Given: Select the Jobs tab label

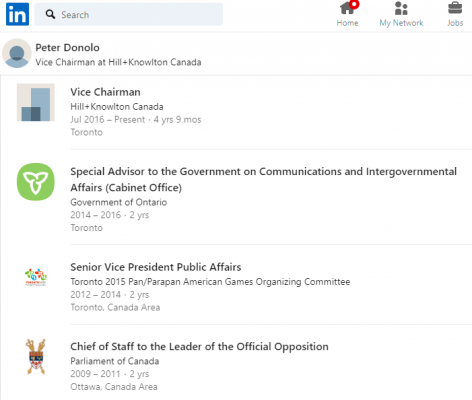Looking at the screenshot, I should click(x=455, y=23).
